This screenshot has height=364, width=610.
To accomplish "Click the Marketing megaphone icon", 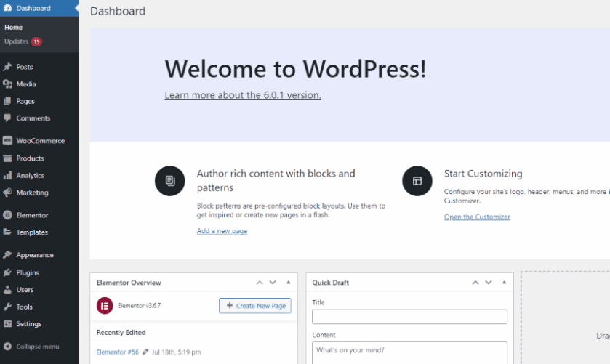I will [7, 193].
